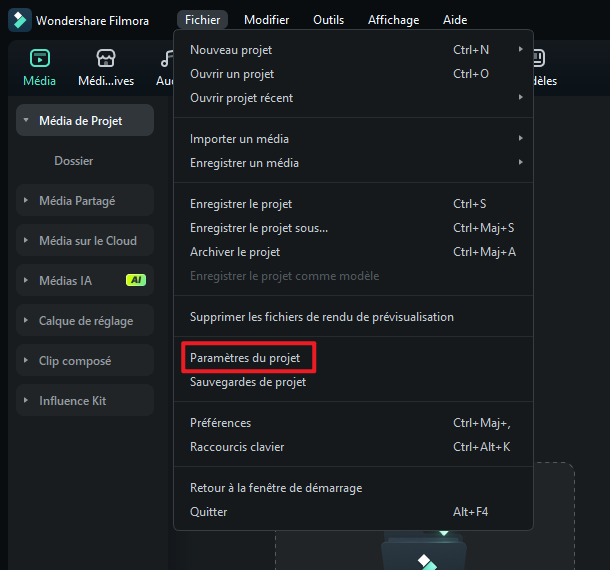The height and width of the screenshot is (570, 610).
Task: Open Paramètres du projet
Action: point(353,358)
